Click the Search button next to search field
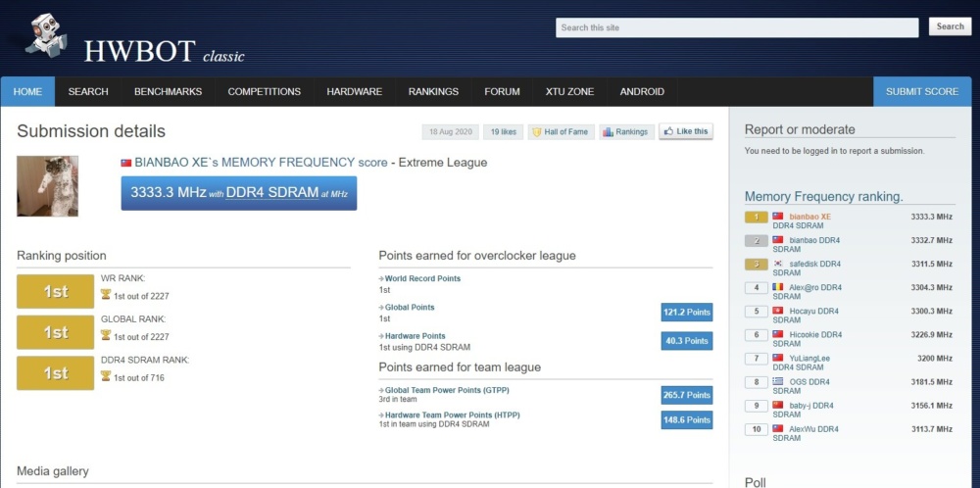 click(x=950, y=26)
